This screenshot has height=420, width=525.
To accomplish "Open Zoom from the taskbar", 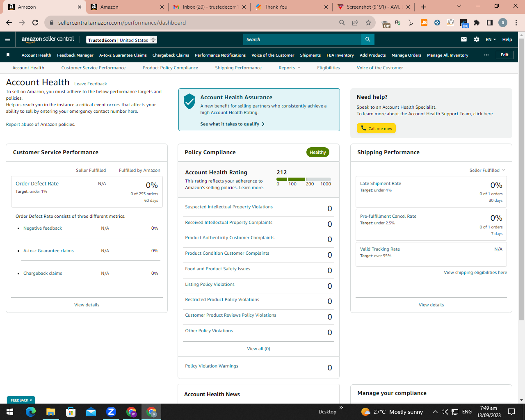I will (111, 412).
